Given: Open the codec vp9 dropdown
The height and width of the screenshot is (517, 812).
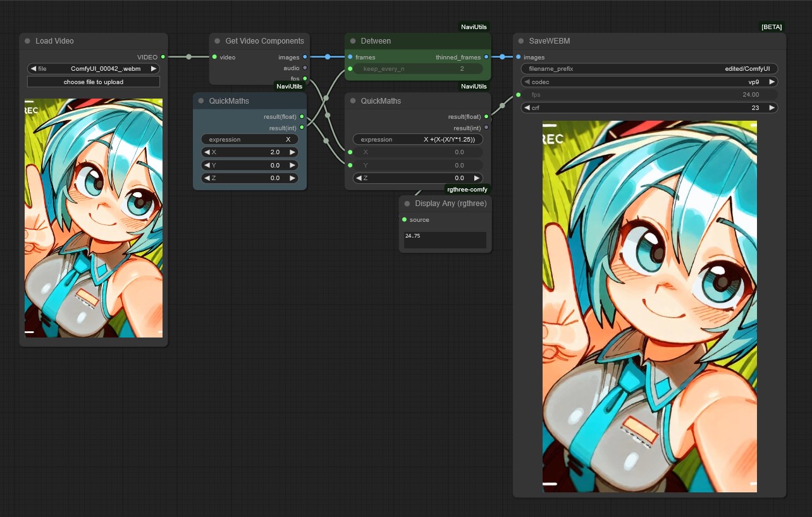Looking at the screenshot, I should (649, 82).
